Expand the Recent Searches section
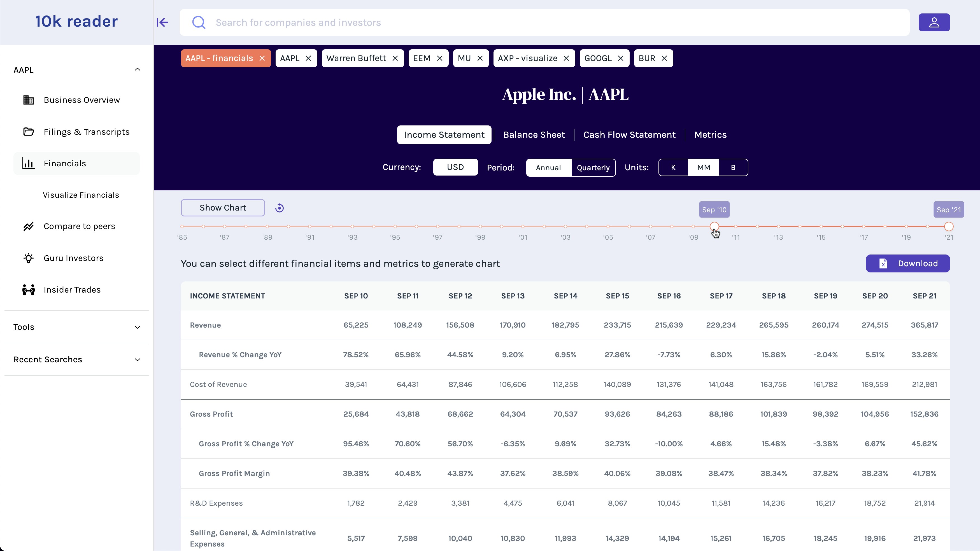The height and width of the screenshot is (551, 980). [x=137, y=360]
